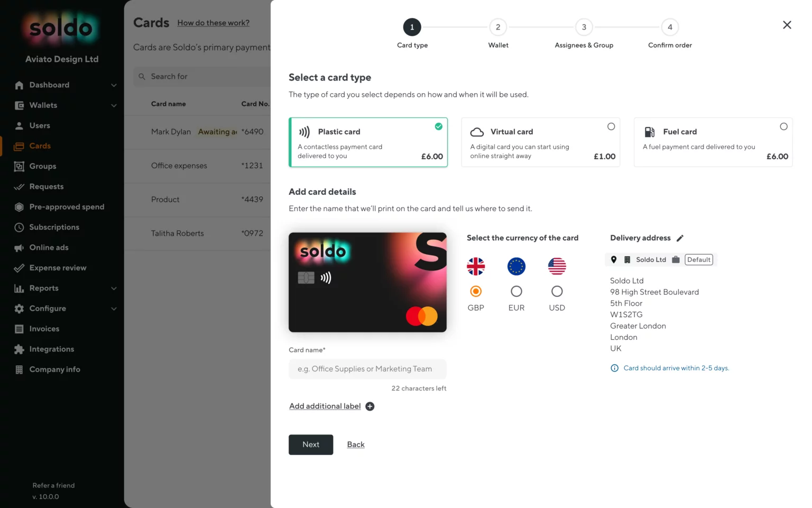
Task: Click the plus icon next to Add additional label
Action: click(x=370, y=406)
